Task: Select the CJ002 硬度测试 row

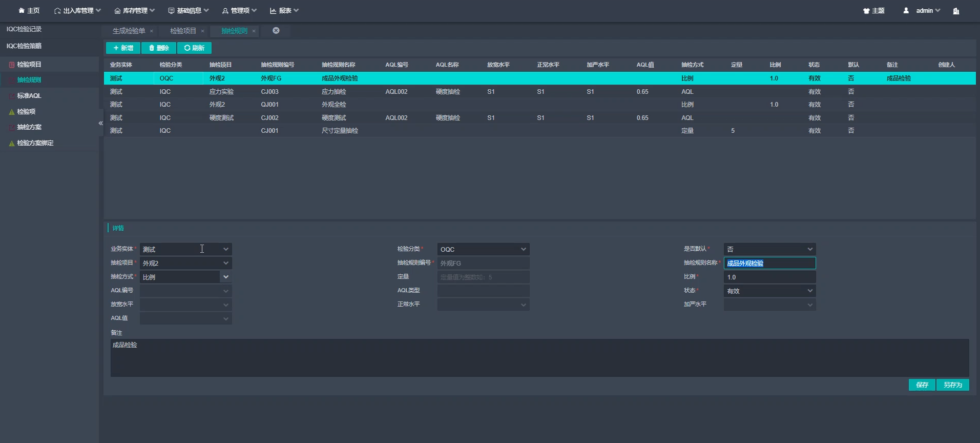Action: click(540, 118)
